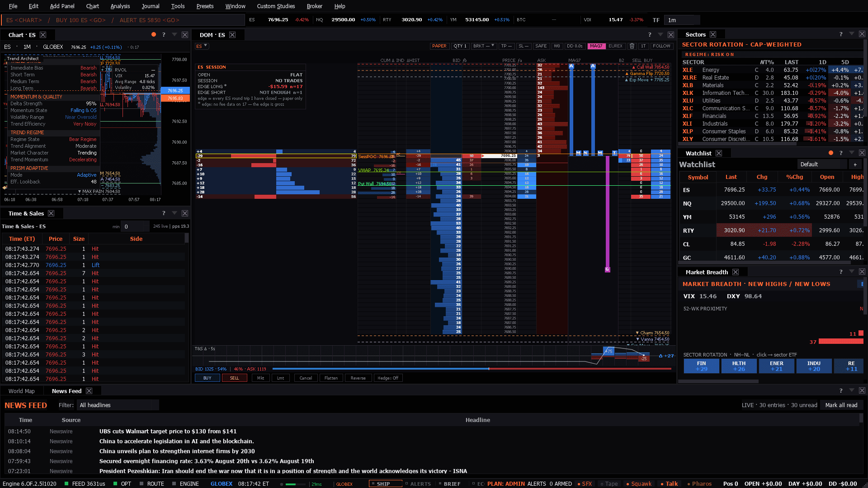Click the TF timeframe 1m field
This screenshot has width=868, height=488.
(682, 20)
